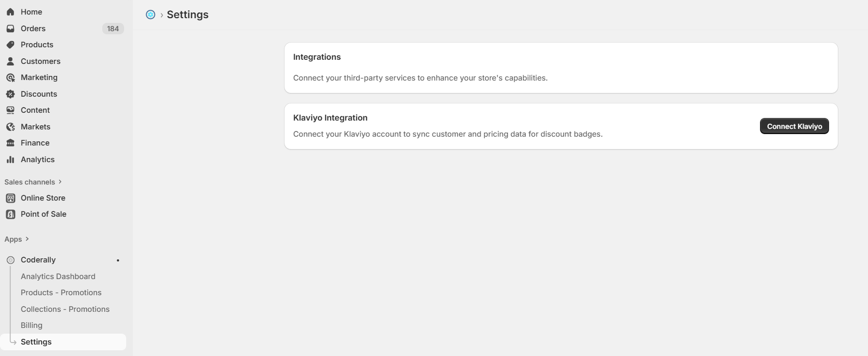Open Analytics via the bar chart icon

point(11,160)
